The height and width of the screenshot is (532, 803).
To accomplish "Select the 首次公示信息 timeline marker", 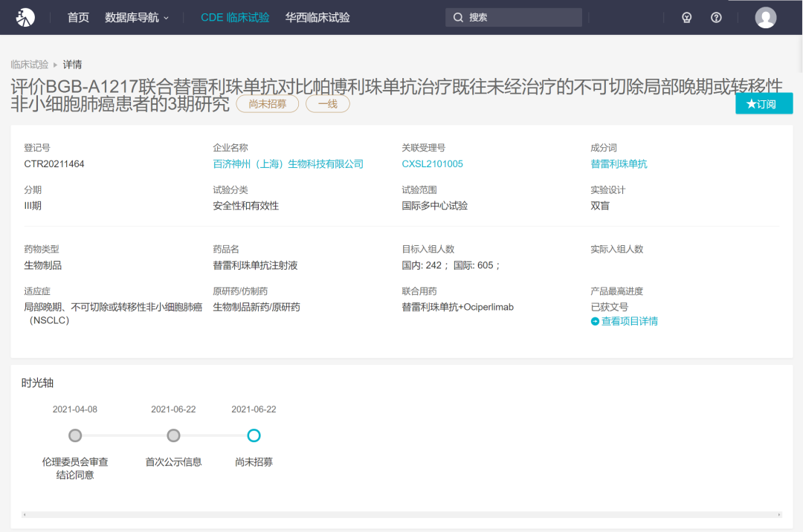I will (x=173, y=436).
